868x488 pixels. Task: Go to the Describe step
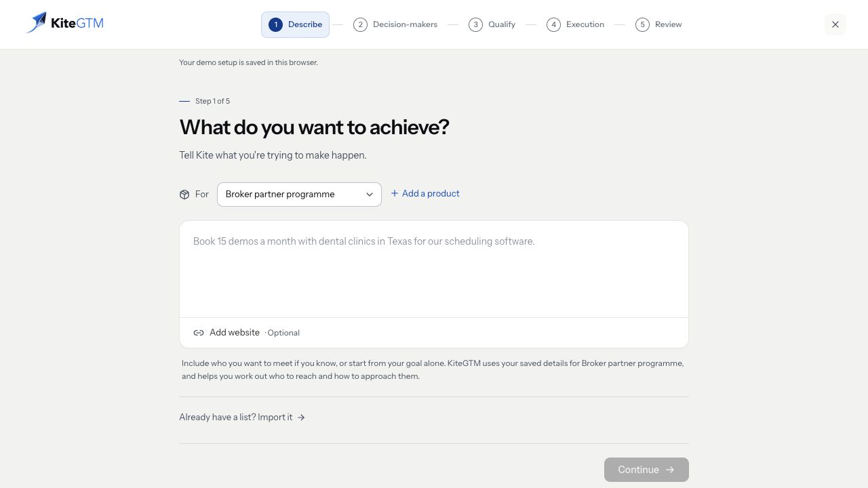[295, 24]
